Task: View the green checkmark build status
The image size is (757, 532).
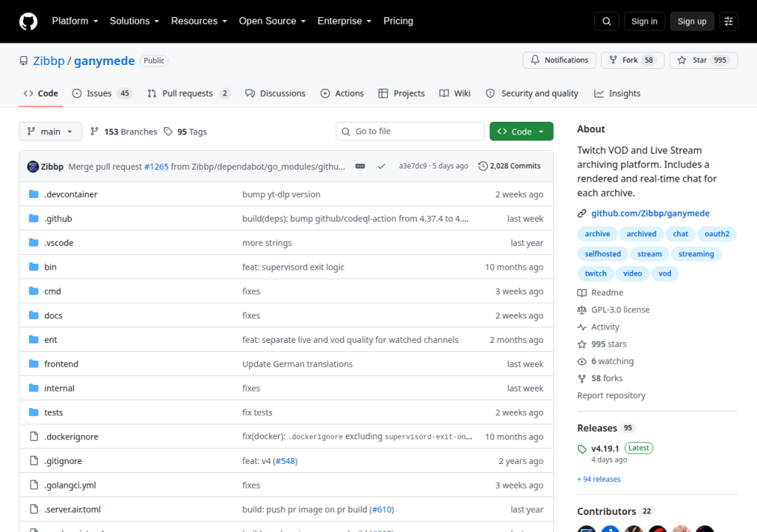Action: [x=381, y=166]
